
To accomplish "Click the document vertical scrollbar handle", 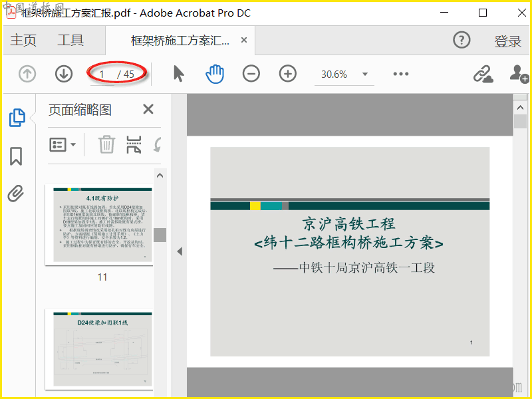I will tap(520, 122).
